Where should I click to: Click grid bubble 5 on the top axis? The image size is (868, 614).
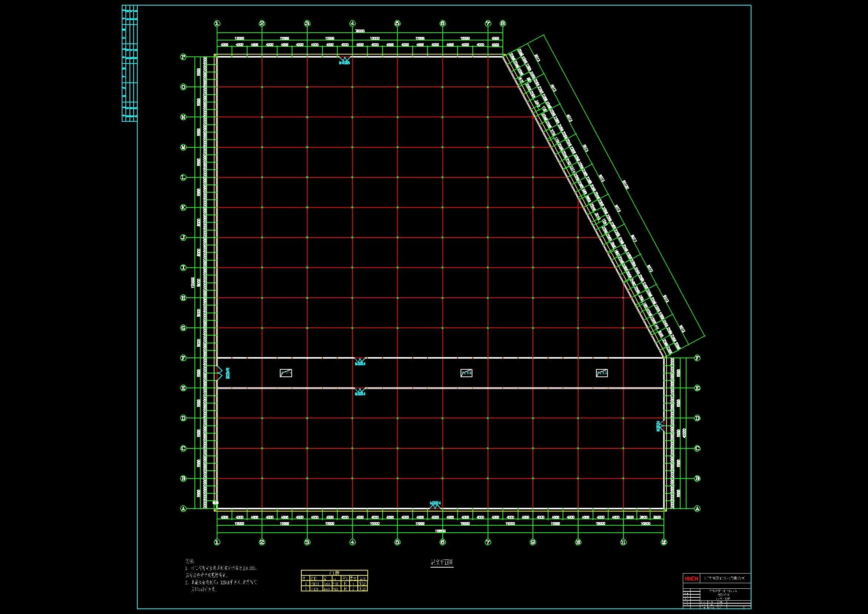397,23
